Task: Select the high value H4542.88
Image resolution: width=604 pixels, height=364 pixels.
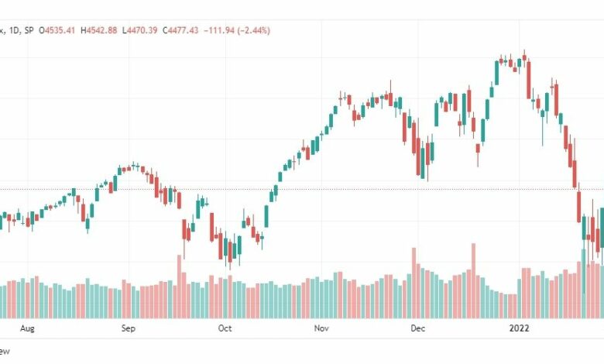Action: pos(98,30)
